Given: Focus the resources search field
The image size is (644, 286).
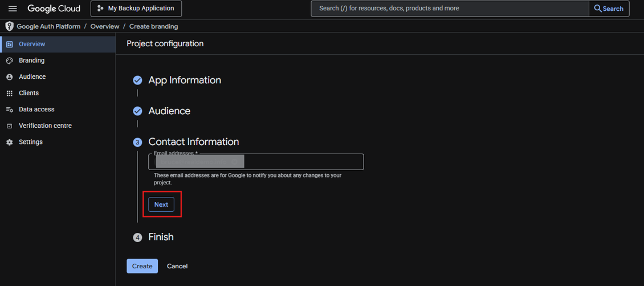Looking at the screenshot, I should click(x=450, y=8).
